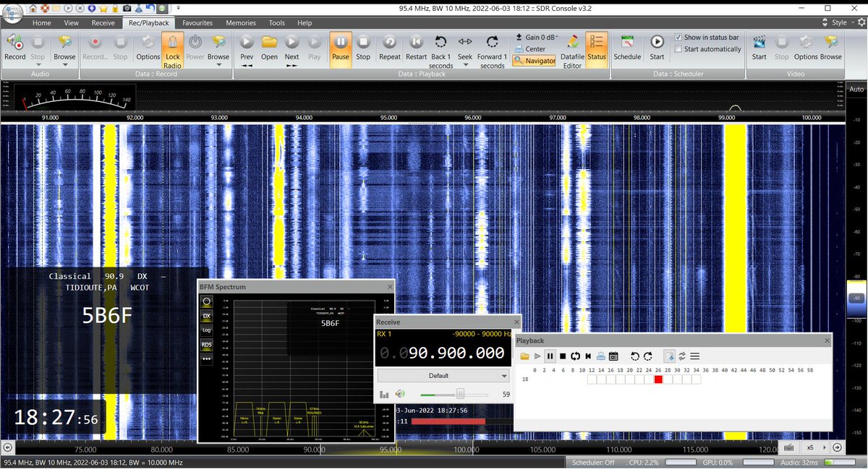The width and height of the screenshot is (868, 469).
Task: Click the Log button in BFM Spectrum
Action: pyautogui.click(x=207, y=330)
